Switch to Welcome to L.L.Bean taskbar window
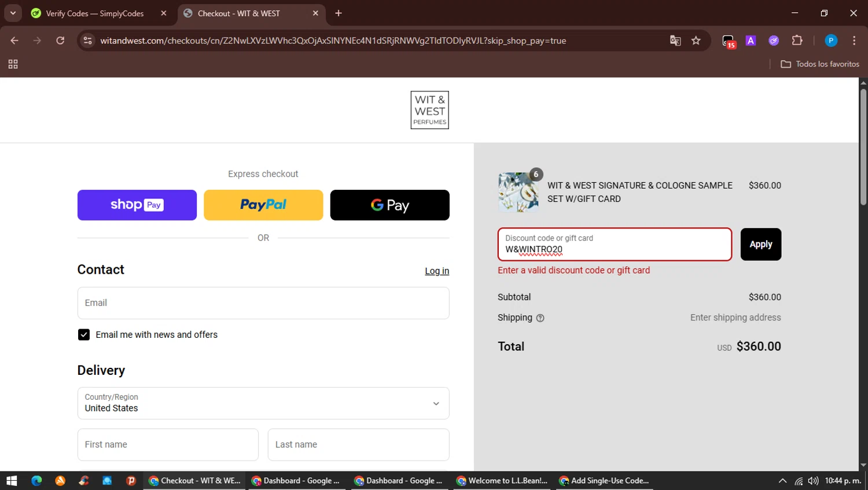Viewport: 868px width, 490px height. pos(502,481)
